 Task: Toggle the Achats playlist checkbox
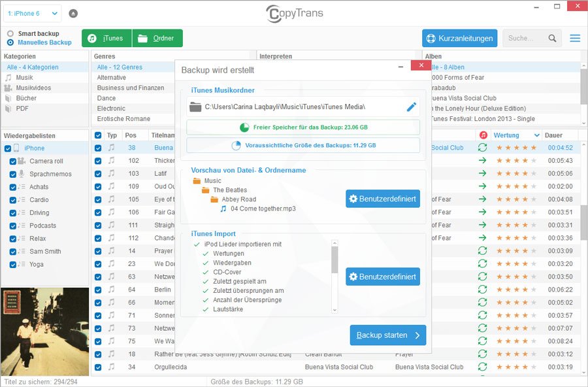pos(13,188)
